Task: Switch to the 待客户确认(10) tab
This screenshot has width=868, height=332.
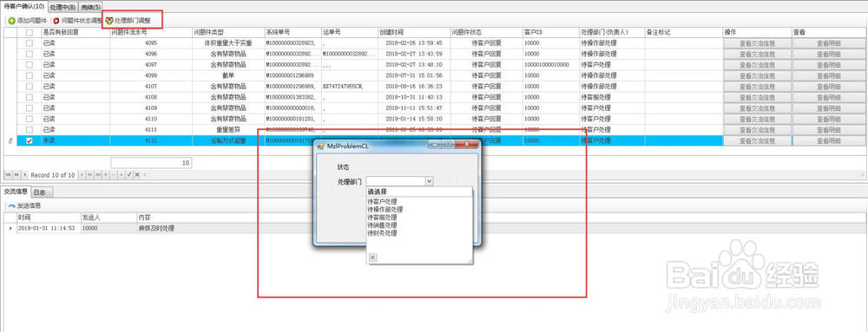Action: tap(23, 6)
